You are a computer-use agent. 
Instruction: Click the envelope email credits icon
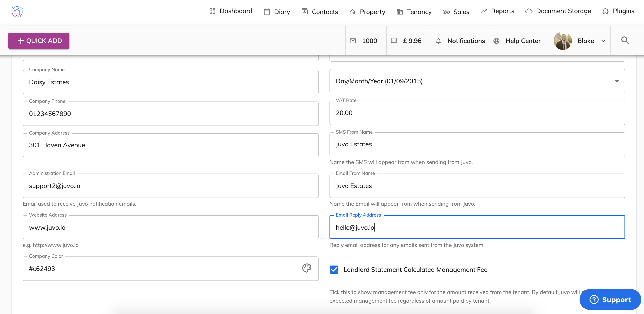tap(353, 41)
